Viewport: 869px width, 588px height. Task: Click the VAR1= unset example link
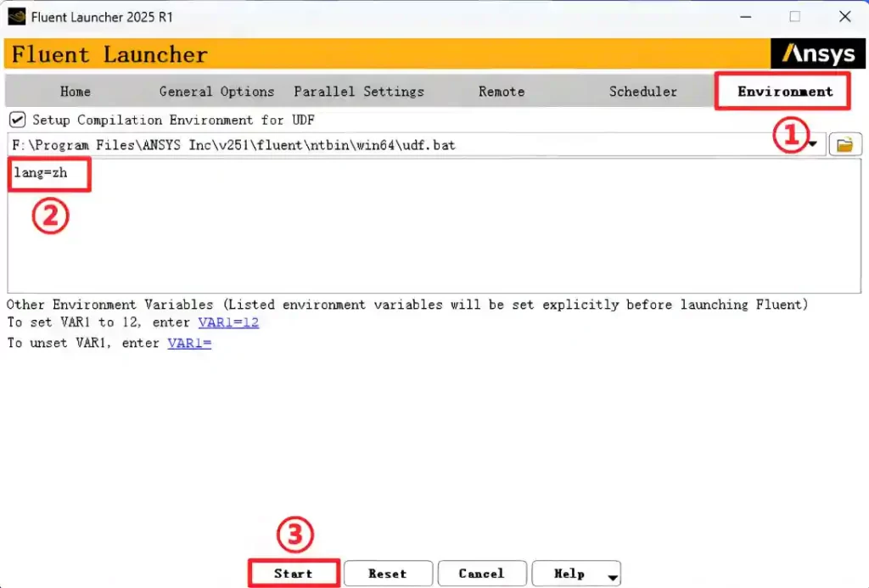(189, 343)
